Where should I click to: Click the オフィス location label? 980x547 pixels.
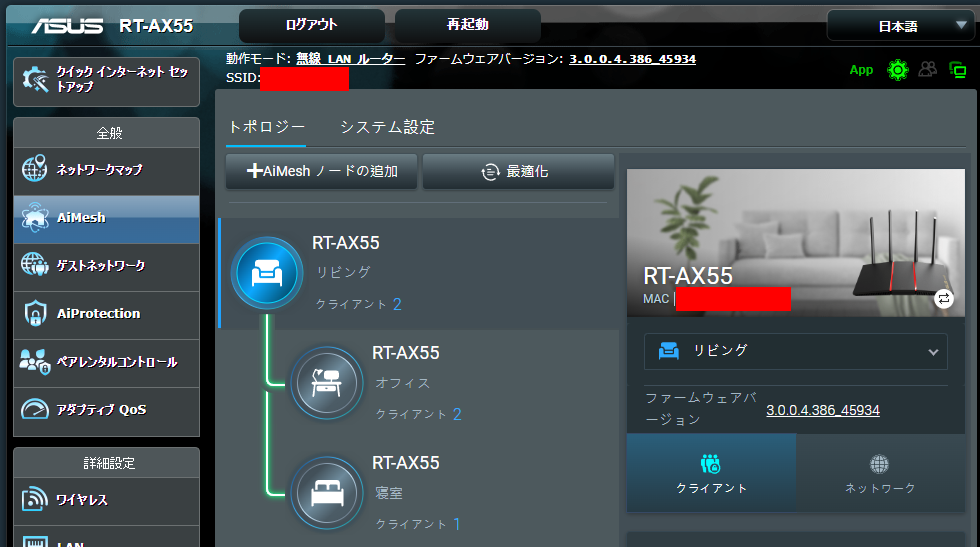[402, 383]
